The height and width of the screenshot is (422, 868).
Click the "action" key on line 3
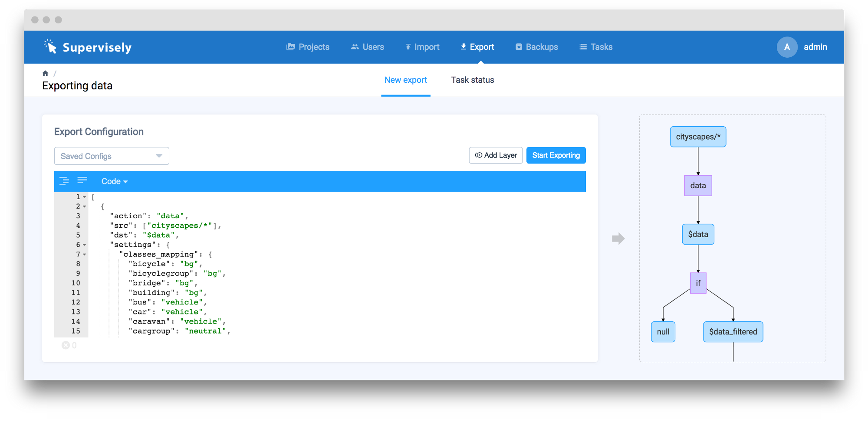click(x=128, y=216)
